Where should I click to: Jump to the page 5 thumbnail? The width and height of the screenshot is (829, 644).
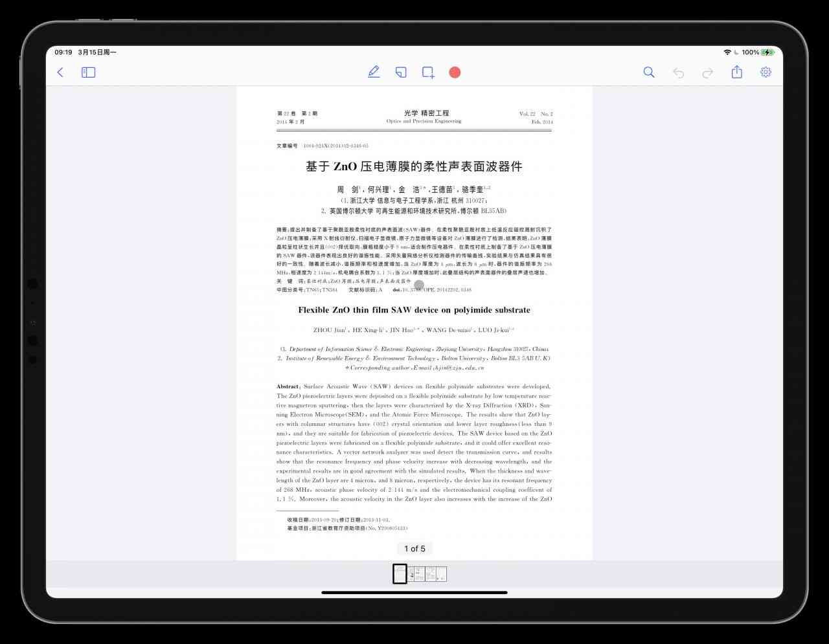point(441,573)
